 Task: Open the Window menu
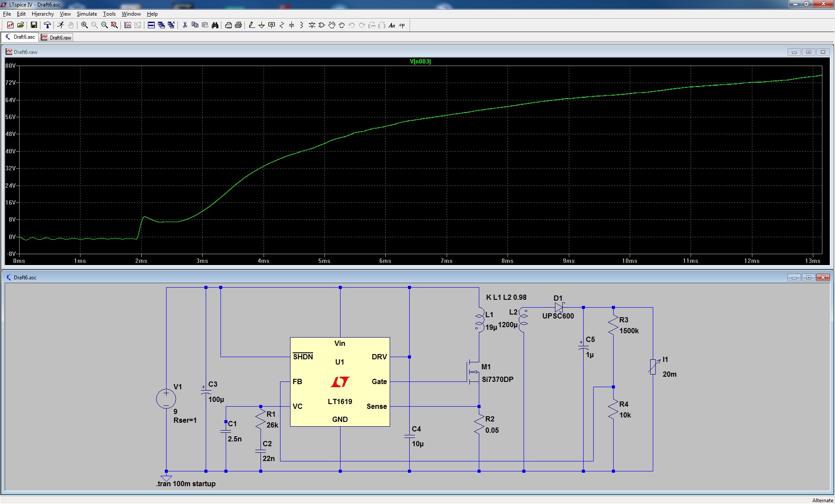click(131, 14)
